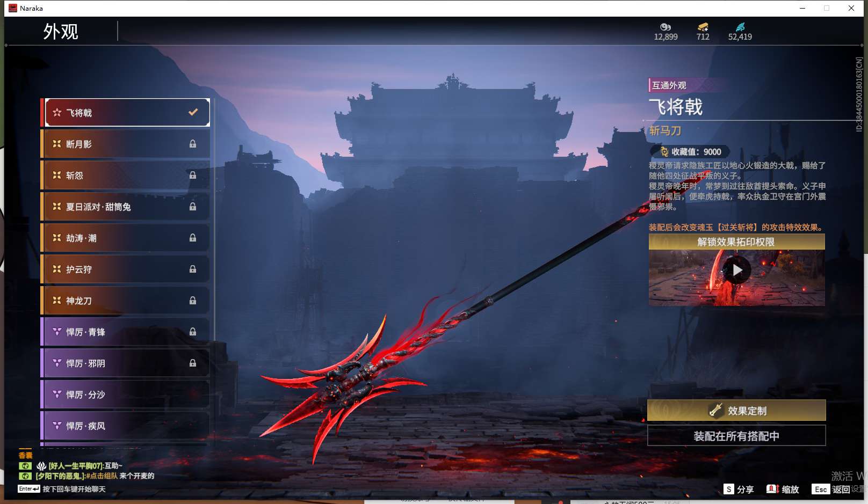Close the Naraka window

tap(851, 8)
